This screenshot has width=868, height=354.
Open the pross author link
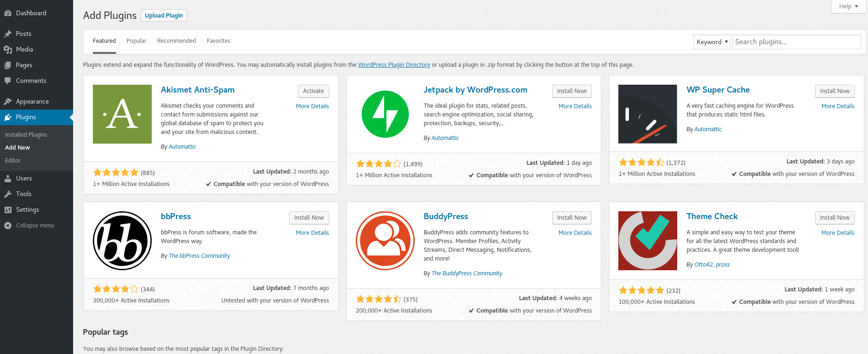723,265
